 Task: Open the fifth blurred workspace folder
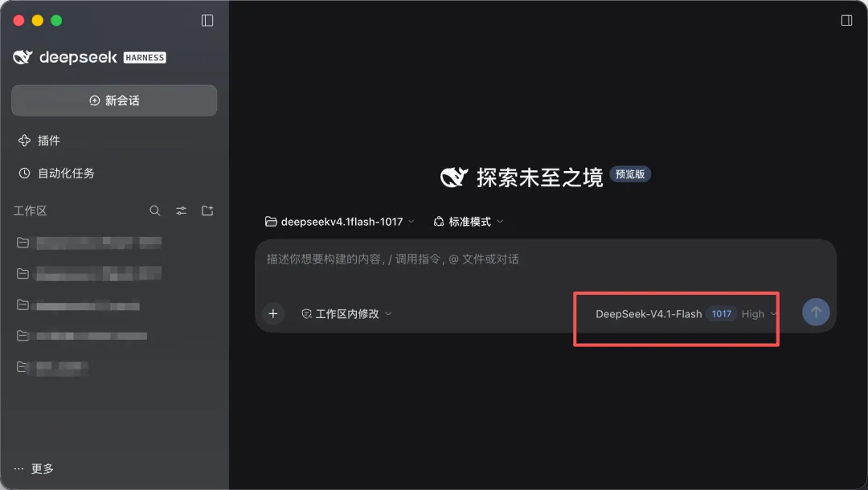click(x=52, y=367)
